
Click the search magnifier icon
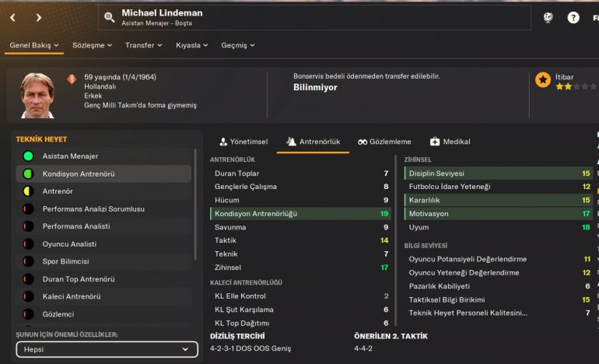(x=109, y=17)
